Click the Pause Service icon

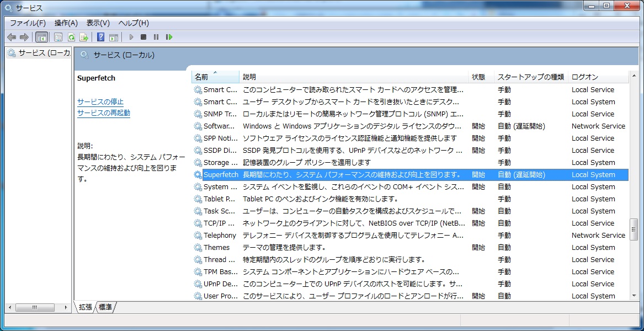[x=156, y=37]
